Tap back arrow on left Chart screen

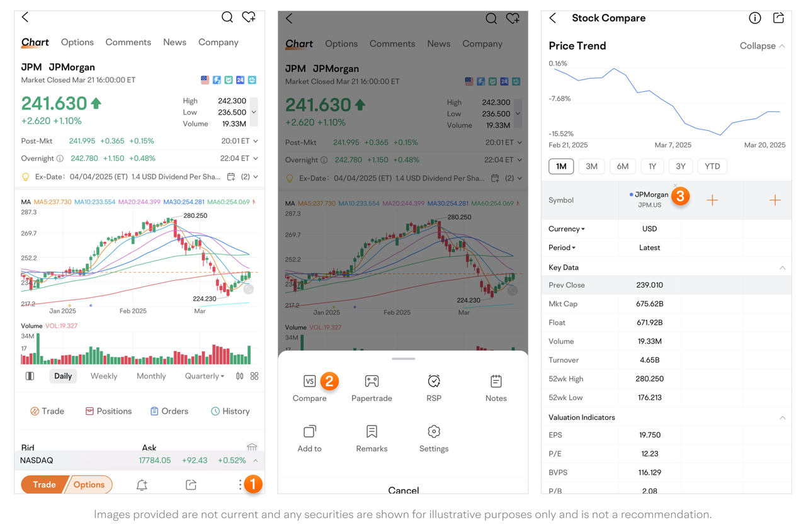pos(25,17)
